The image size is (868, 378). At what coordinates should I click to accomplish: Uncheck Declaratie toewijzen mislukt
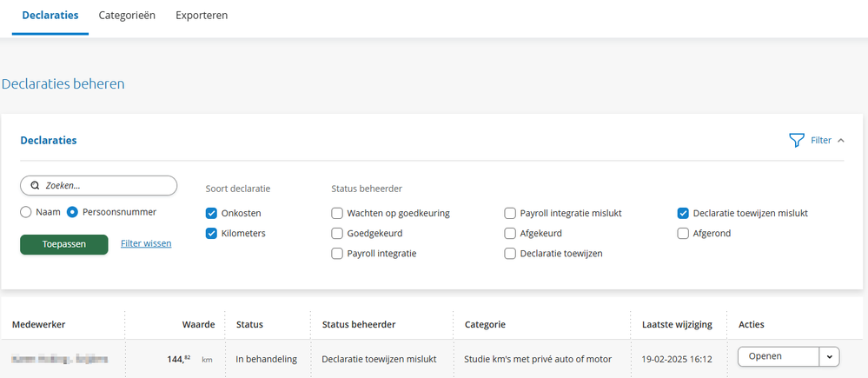(x=683, y=213)
